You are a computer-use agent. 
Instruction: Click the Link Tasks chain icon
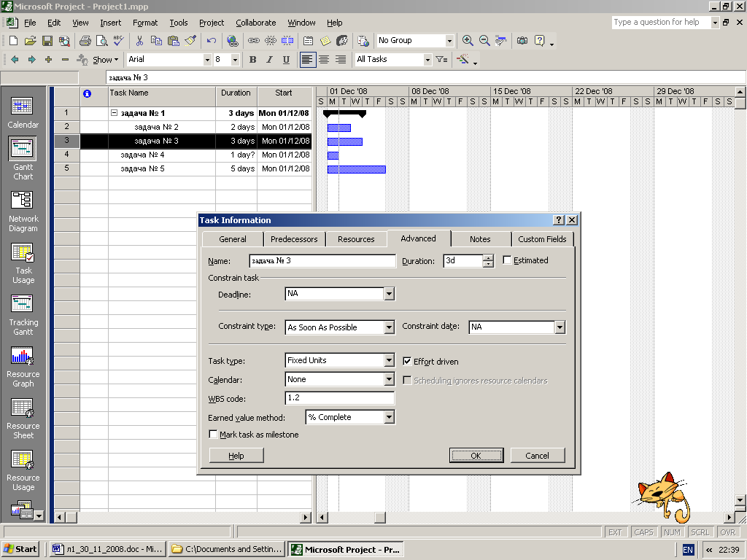coord(253,41)
